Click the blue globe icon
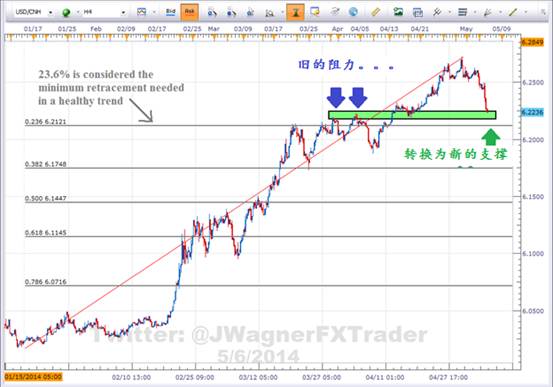The image size is (553, 387). pos(353,12)
